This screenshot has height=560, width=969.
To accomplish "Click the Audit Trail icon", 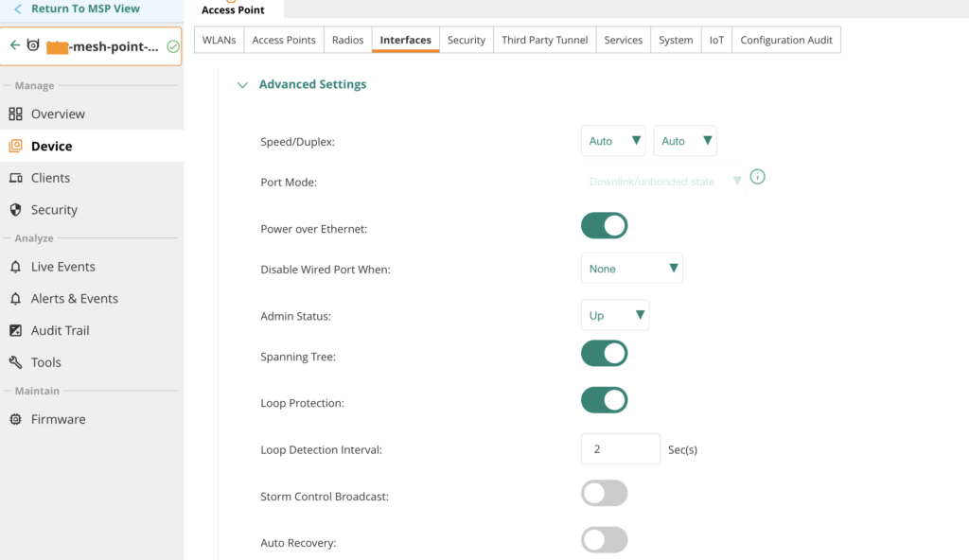I will click(x=15, y=330).
